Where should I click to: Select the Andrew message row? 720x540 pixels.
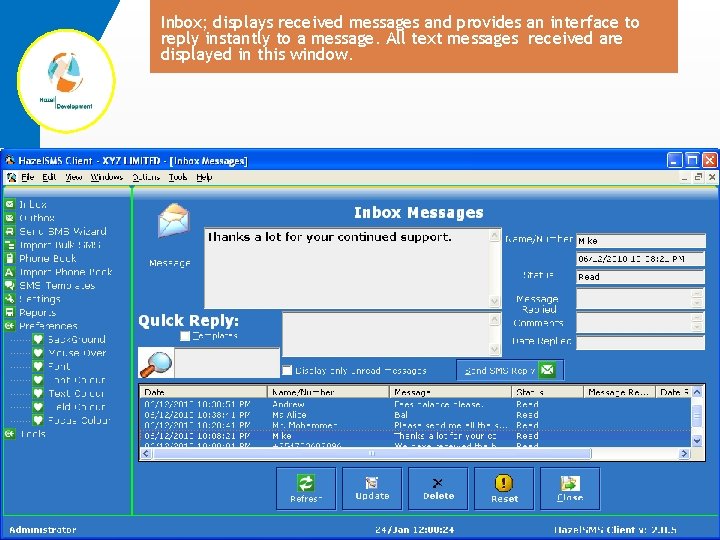(x=415, y=405)
